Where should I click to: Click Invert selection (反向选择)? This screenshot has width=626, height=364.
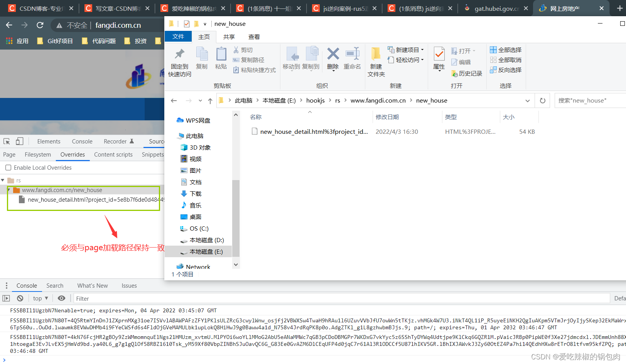[x=506, y=70]
